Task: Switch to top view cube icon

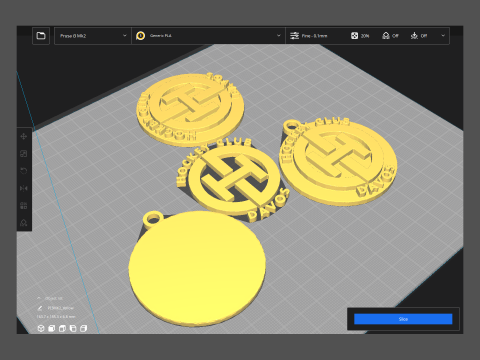Action: tap(62, 329)
